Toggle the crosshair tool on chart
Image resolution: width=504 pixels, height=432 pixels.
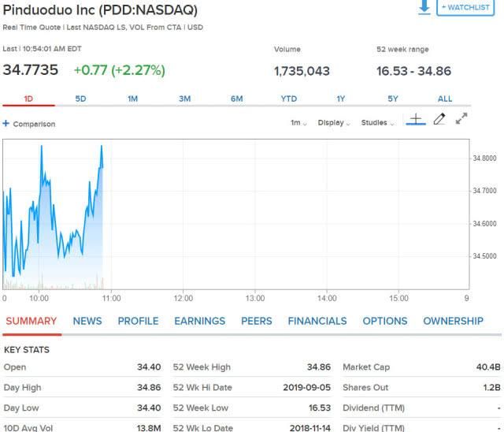pos(415,120)
